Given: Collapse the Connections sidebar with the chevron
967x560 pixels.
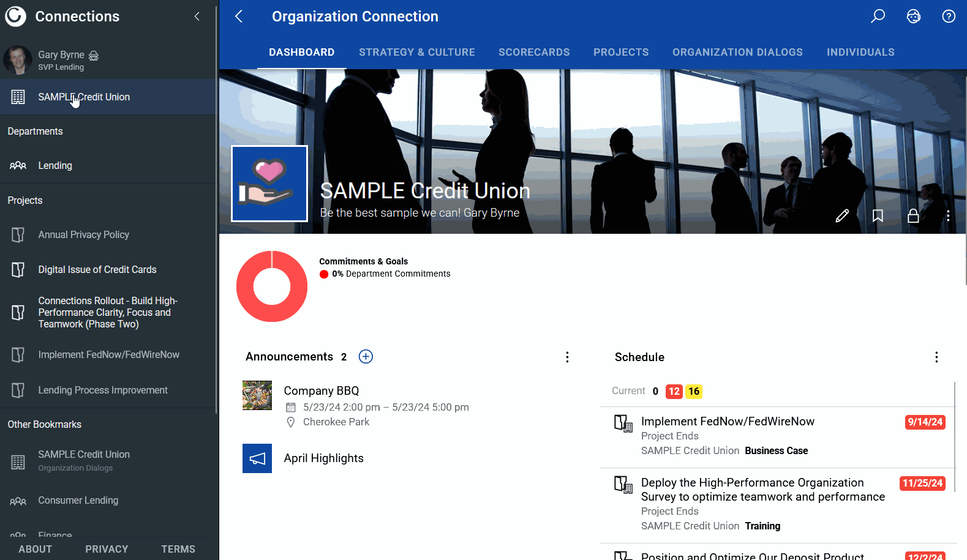Looking at the screenshot, I should (x=197, y=17).
